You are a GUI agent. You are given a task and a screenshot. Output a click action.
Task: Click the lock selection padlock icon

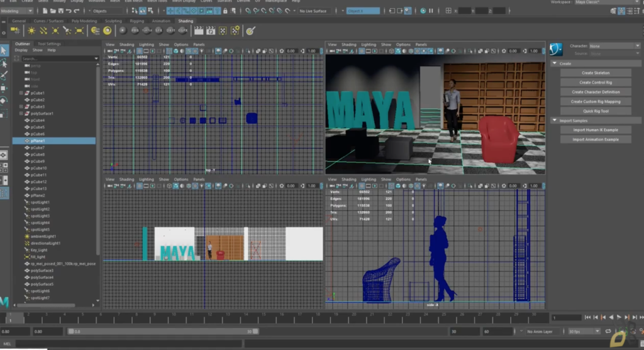coord(225,11)
